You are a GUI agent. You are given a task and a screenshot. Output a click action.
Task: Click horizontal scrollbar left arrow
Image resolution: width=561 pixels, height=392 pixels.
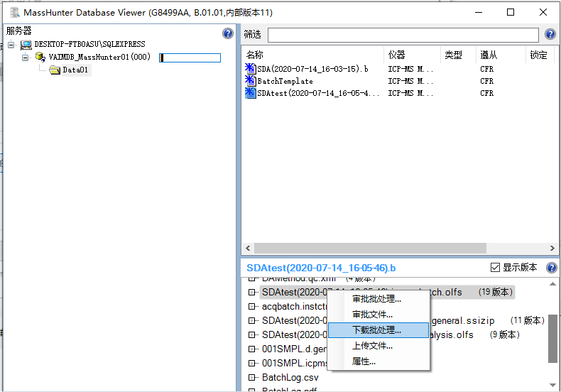click(x=248, y=248)
